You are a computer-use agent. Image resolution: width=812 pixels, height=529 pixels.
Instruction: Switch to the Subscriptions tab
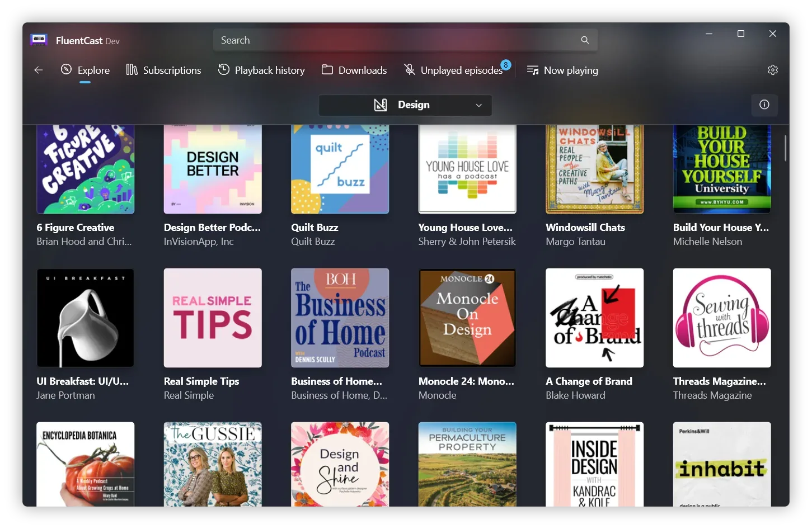coord(163,70)
